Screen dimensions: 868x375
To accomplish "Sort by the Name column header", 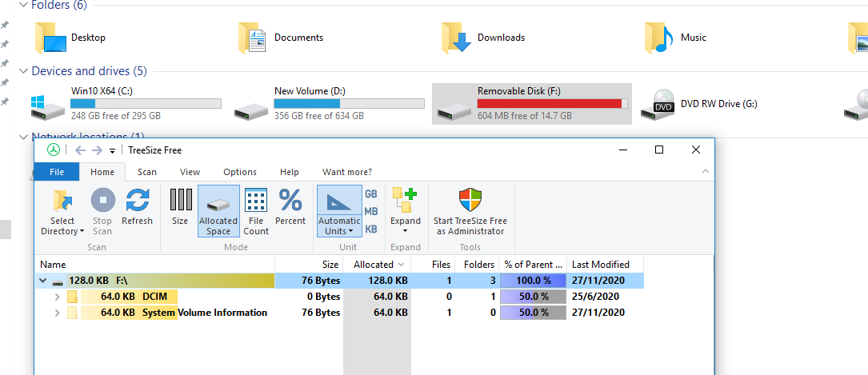I will coord(155,265).
